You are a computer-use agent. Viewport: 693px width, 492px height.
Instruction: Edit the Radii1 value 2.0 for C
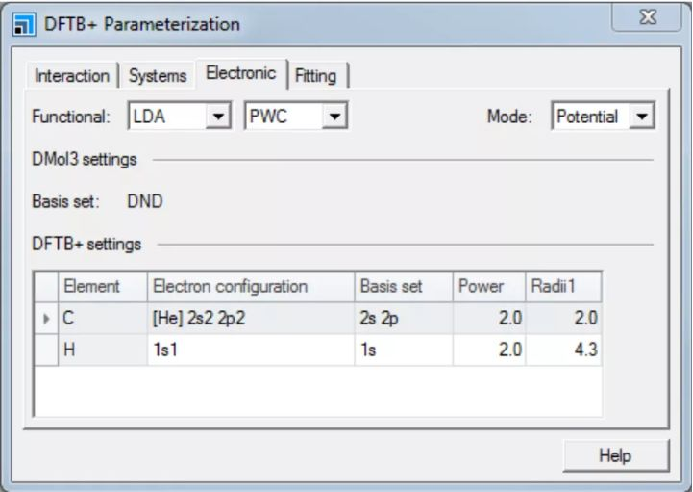point(564,318)
